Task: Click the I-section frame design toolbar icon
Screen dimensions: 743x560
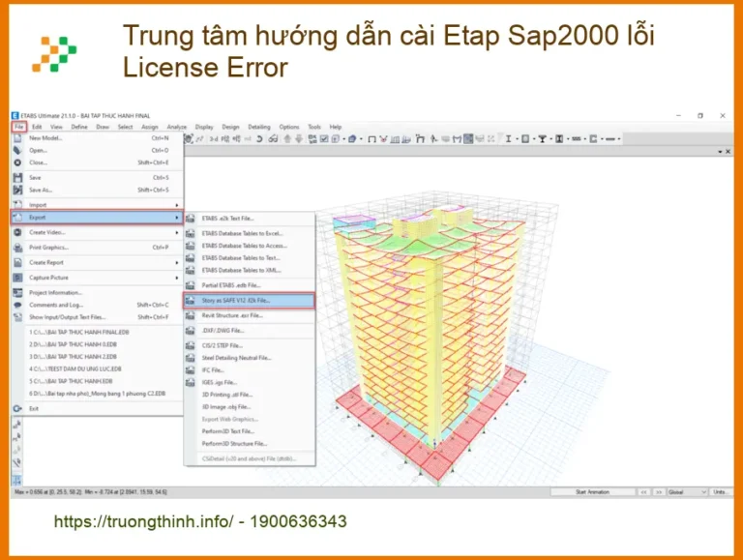Action: pyautogui.click(x=508, y=139)
